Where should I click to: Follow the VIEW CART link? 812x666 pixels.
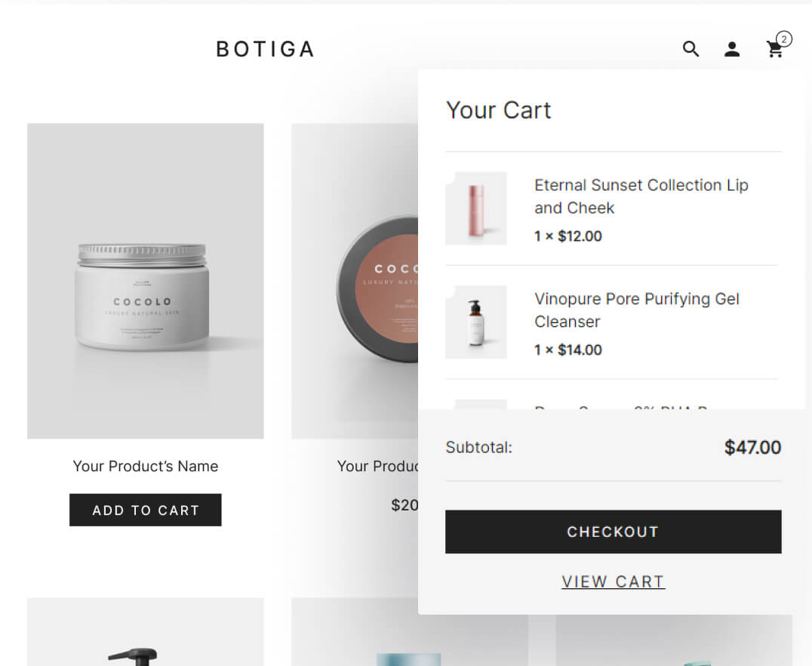[613, 581]
